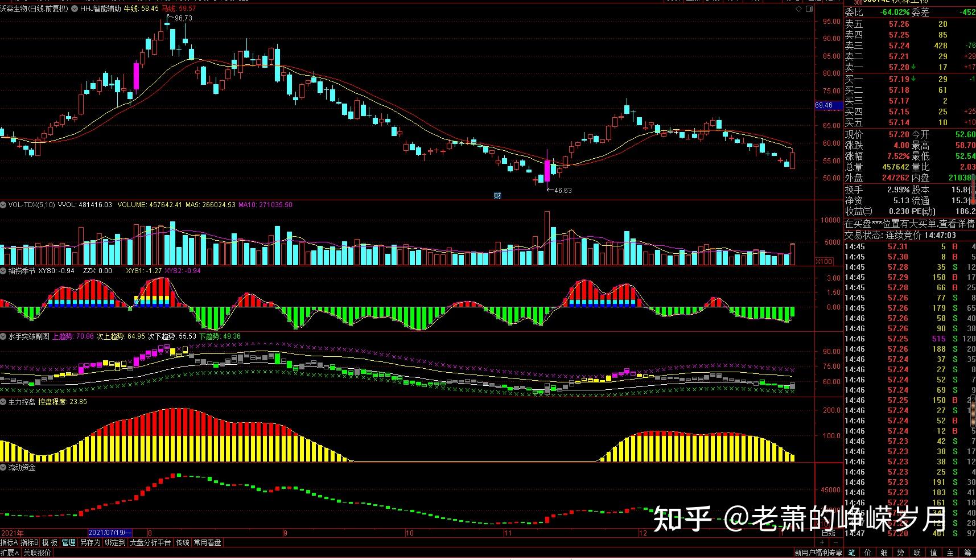Open the 常用看盘 tab

(x=208, y=543)
